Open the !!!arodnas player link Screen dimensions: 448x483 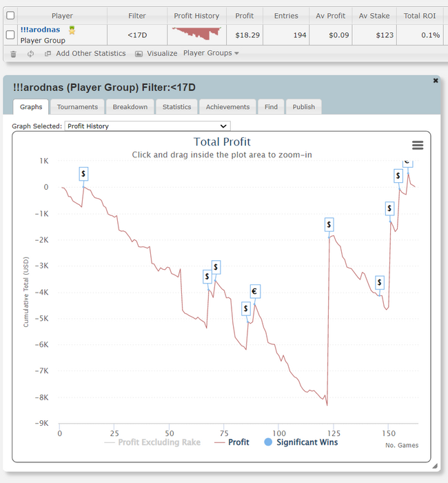click(40, 30)
